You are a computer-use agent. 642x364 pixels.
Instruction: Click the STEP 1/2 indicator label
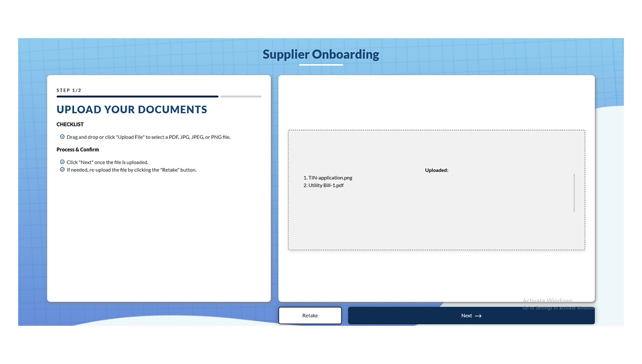tap(69, 90)
